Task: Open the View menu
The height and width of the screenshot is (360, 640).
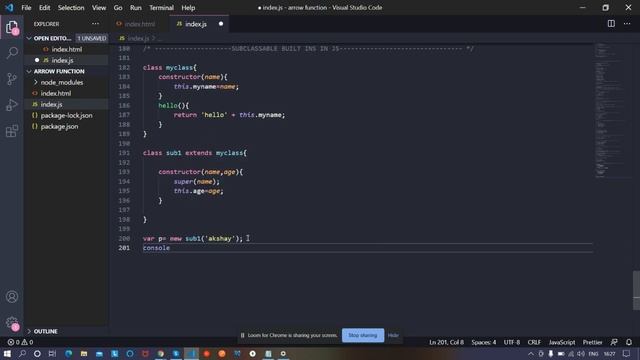Action: [x=99, y=7]
